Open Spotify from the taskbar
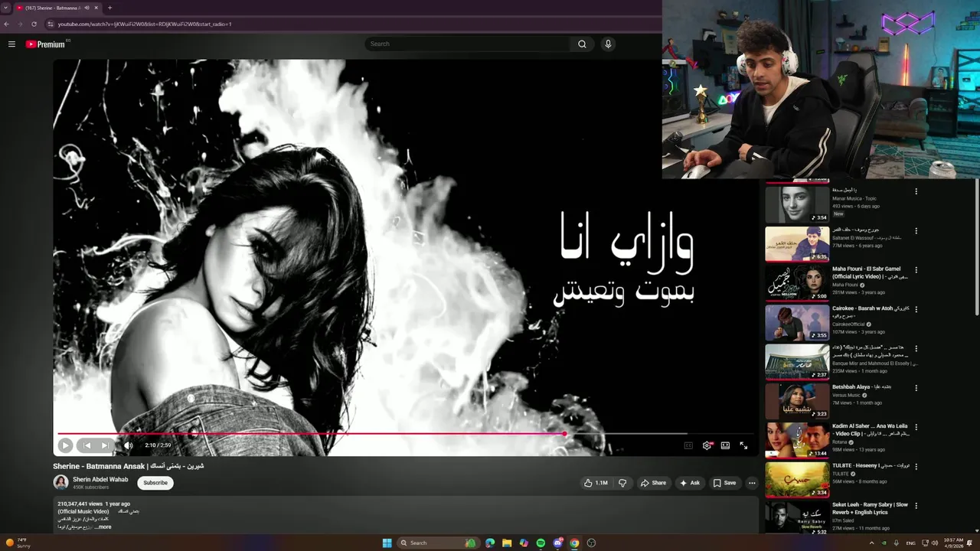980x551 pixels. point(541,543)
